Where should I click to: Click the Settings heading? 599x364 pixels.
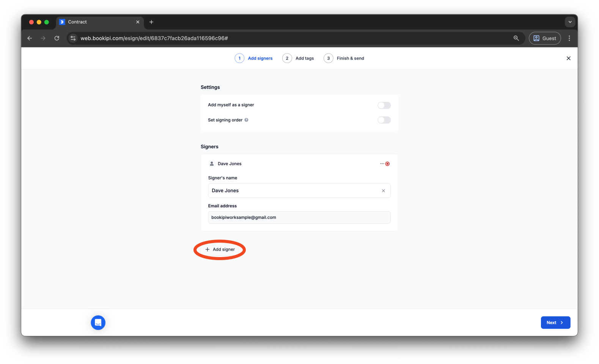tap(210, 87)
